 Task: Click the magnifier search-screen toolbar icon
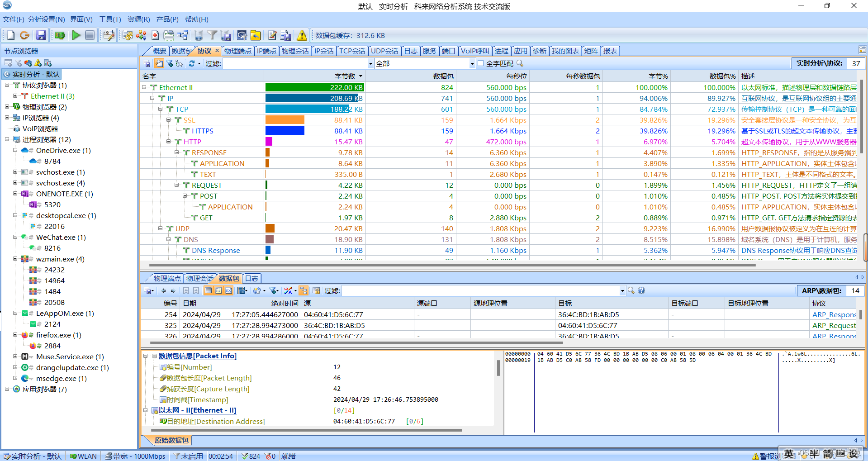242,35
